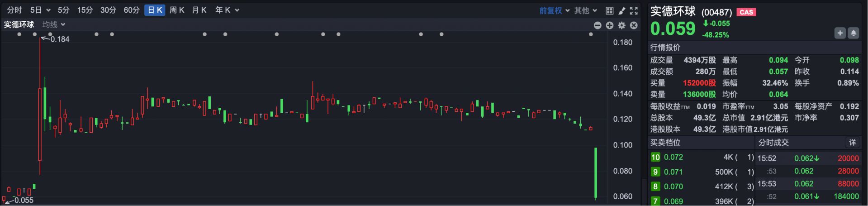Expand the 5日 timeframe dropdown
Screen dimensions: 868x206
[x=40, y=10]
